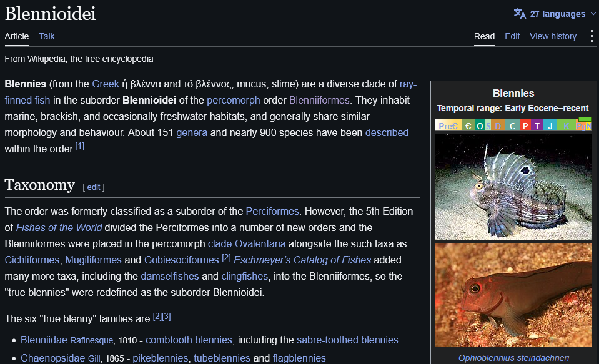The height and width of the screenshot is (364, 599).
Task: Open the red blenny photo in the infobox
Action: (513, 295)
